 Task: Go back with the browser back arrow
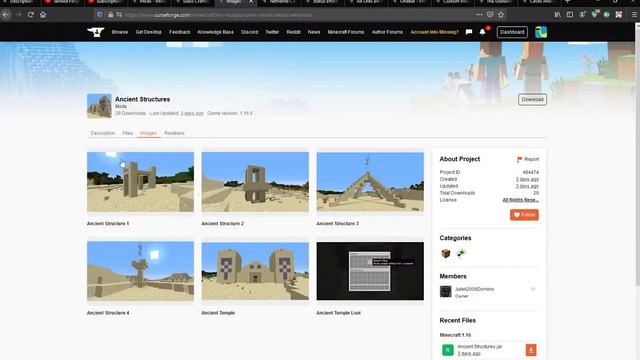click(x=6, y=15)
